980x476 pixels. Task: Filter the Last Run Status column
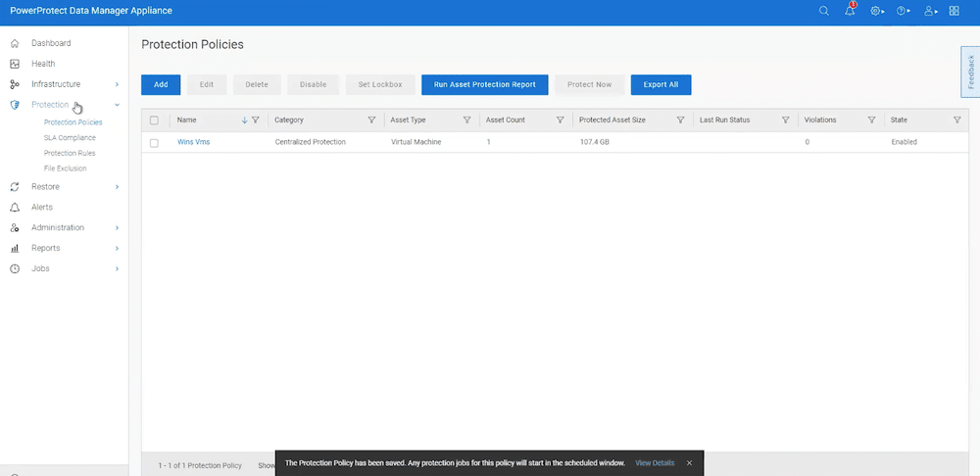point(786,119)
